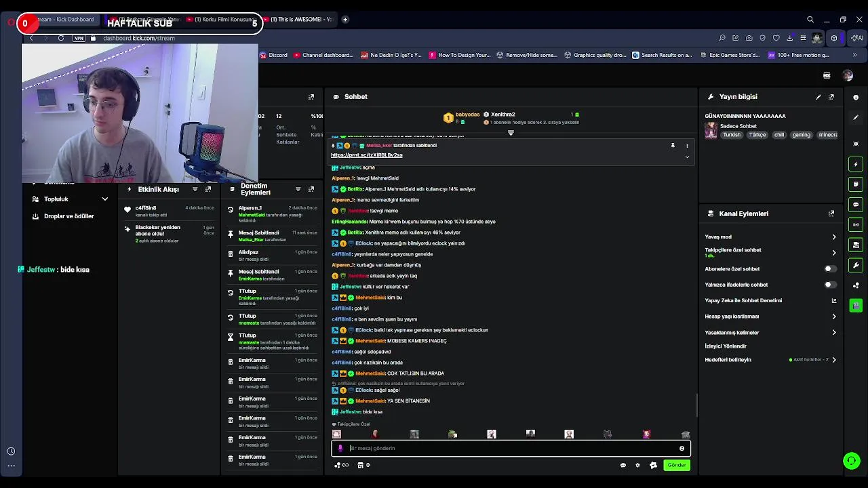This screenshot has height=488, width=868.
Task: Open Discord bookmark
Action: pos(274,55)
